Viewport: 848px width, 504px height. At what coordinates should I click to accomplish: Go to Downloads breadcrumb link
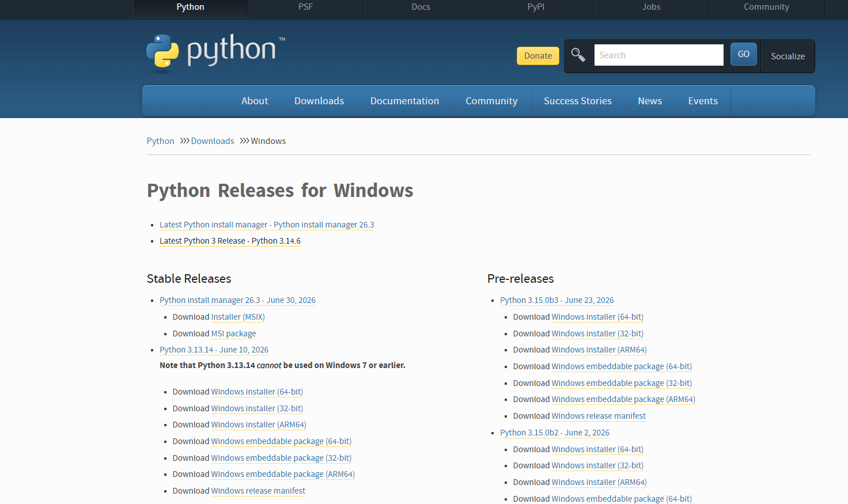213,141
